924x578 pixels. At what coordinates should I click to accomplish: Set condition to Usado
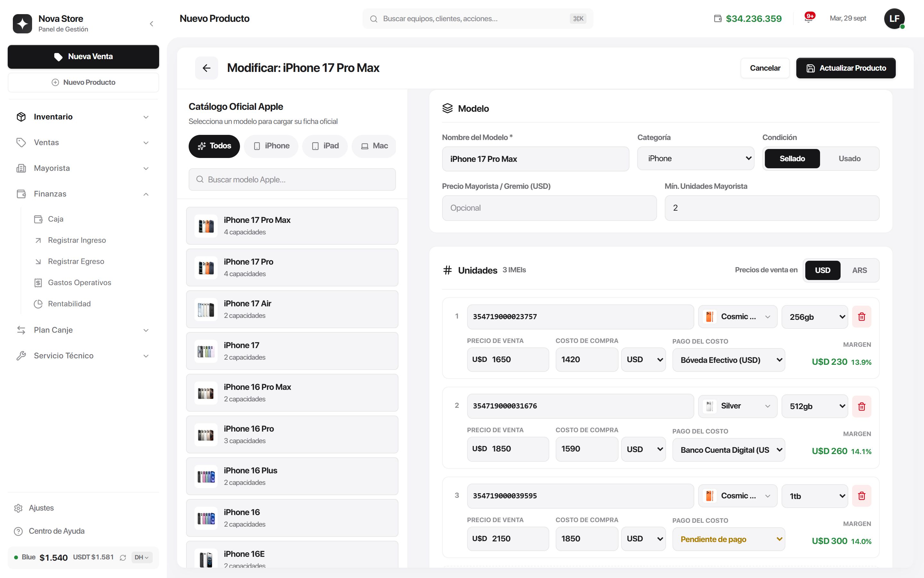(849, 159)
